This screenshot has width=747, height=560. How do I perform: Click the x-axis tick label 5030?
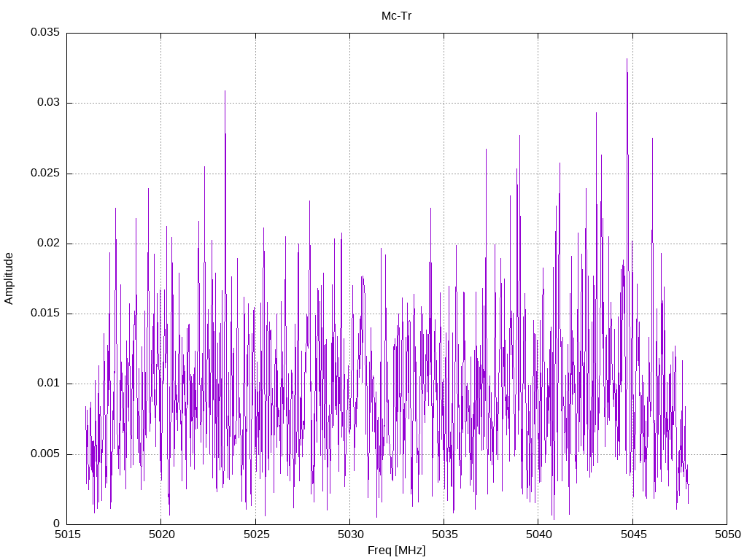pyautogui.click(x=350, y=534)
